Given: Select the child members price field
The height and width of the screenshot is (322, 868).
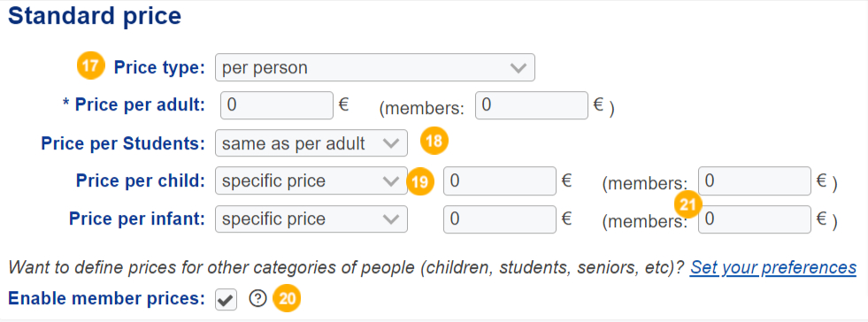Looking at the screenshot, I should [x=755, y=181].
